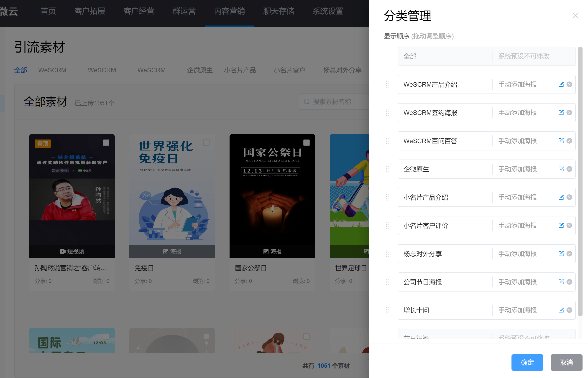The width and height of the screenshot is (588, 378).
Task: Click the WeSCRM产品介绍 category name
Action: coord(430,84)
